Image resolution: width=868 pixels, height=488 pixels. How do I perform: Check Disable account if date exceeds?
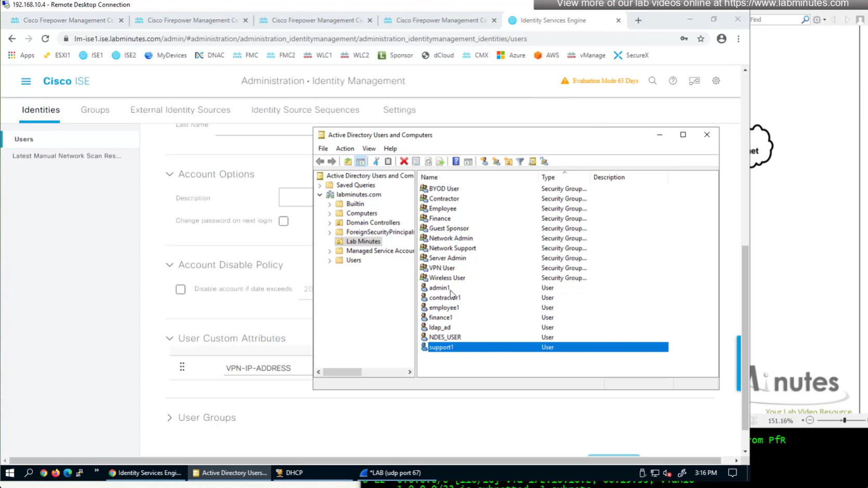180,289
